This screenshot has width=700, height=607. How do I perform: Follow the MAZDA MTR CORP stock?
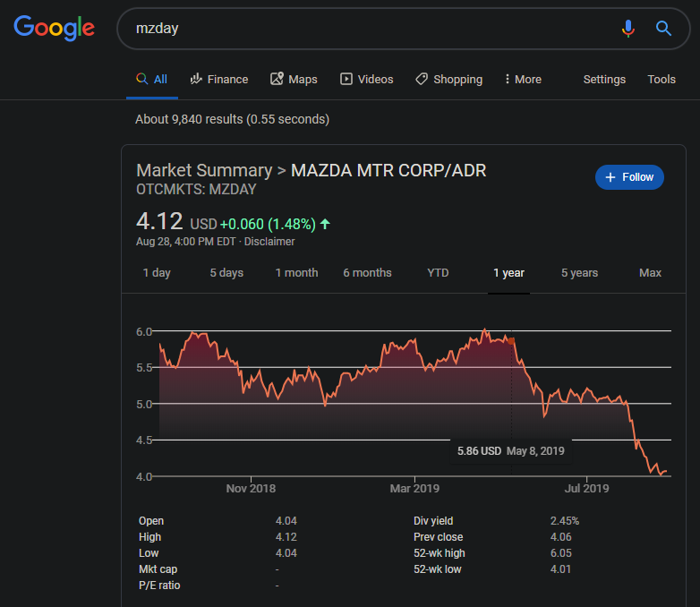629,177
